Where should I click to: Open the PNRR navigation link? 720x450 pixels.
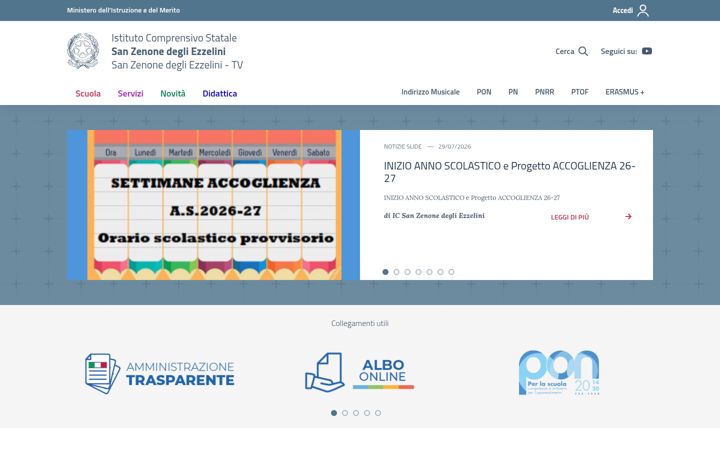[x=544, y=92]
